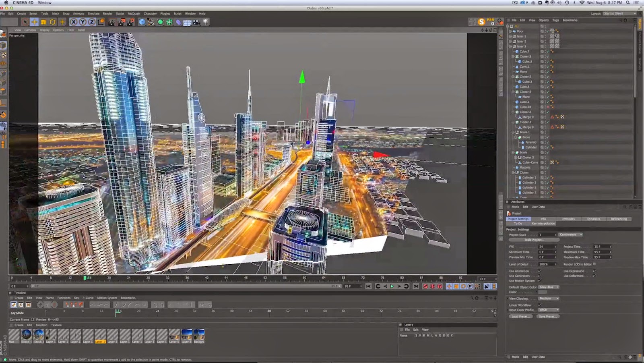This screenshot has height=363, width=644.
Task: Click the Render View clapperboard icon
Action: [x=111, y=22]
